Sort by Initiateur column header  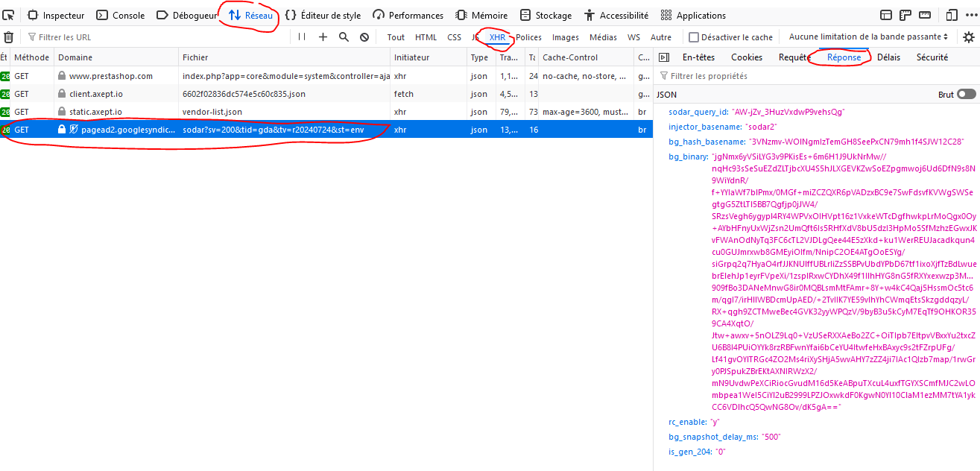pos(429,57)
